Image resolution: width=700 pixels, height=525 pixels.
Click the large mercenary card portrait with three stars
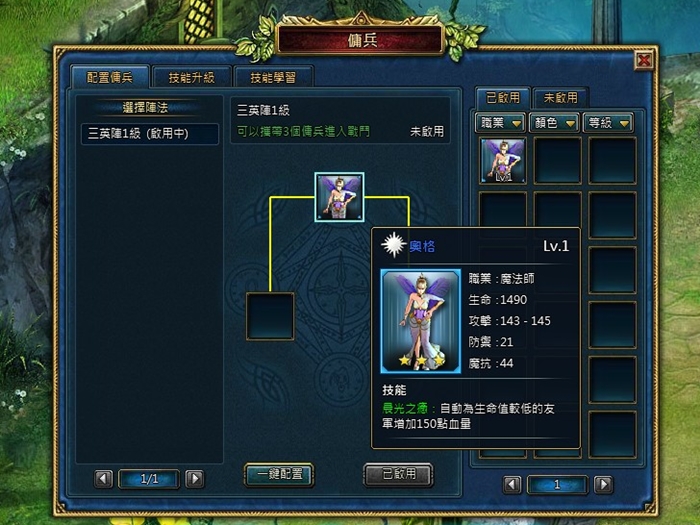[x=420, y=321]
